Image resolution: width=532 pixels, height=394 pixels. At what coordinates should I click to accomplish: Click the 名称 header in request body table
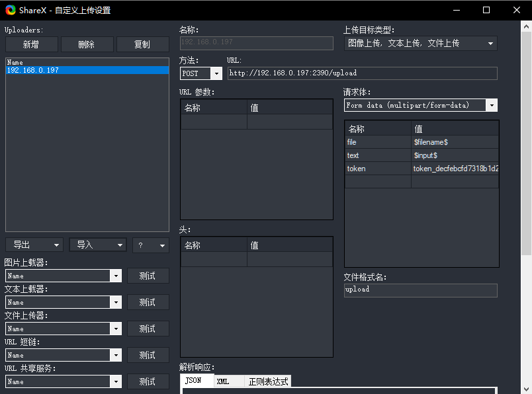[x=378, y=128]
